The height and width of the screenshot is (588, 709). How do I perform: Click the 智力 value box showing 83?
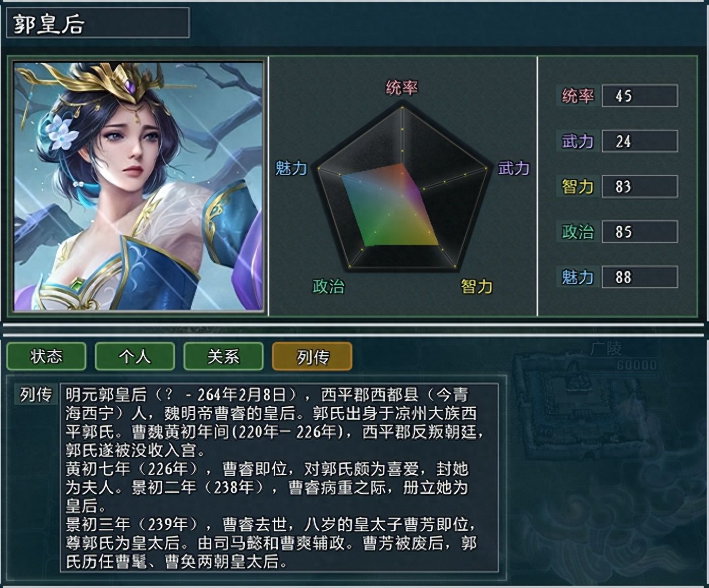tap(639, 186)
